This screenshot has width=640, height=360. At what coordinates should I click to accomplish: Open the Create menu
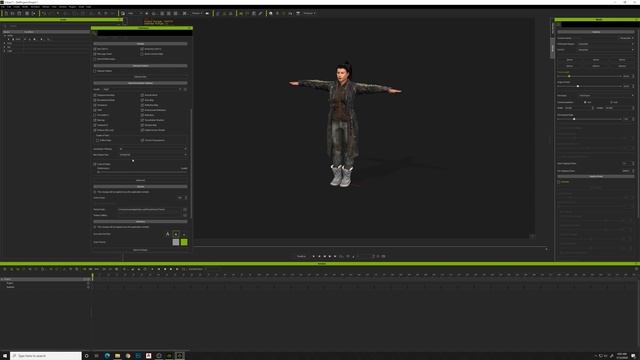(x=16, y=7)
